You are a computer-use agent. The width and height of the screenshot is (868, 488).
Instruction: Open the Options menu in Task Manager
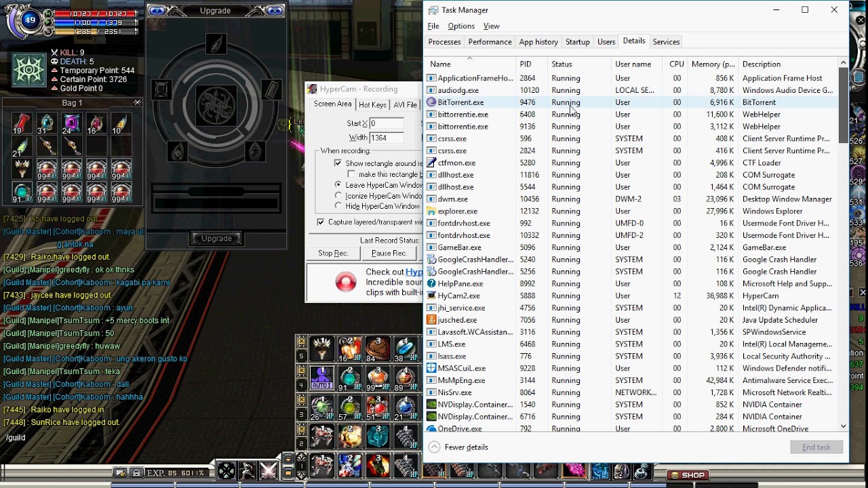click(x=461, y=26)
